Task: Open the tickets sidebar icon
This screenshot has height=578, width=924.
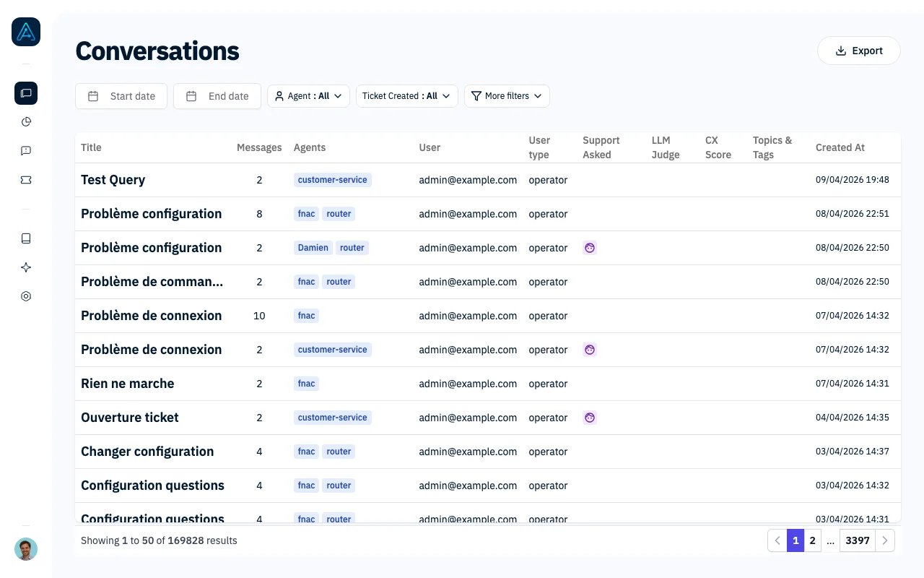Action: pos(26,180)
